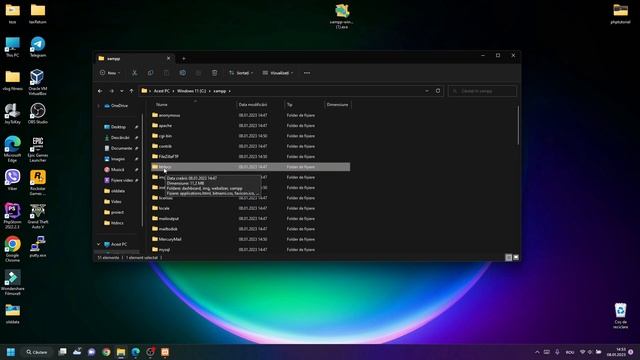Click the Copy icon in Explorer toolbar
Viewport: 640px width, 360px height.
pyautogui.click(x=150, y=73)
